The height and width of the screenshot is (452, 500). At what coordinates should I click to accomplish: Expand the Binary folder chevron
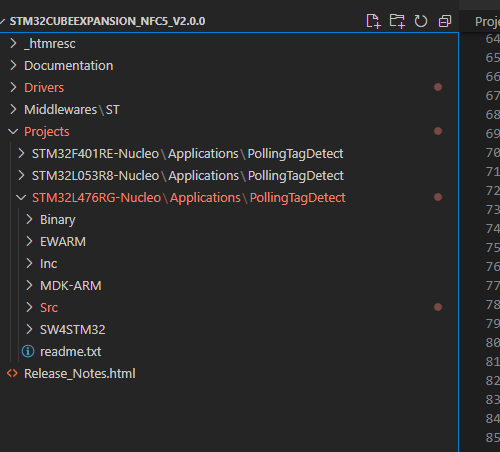[29, 219]
